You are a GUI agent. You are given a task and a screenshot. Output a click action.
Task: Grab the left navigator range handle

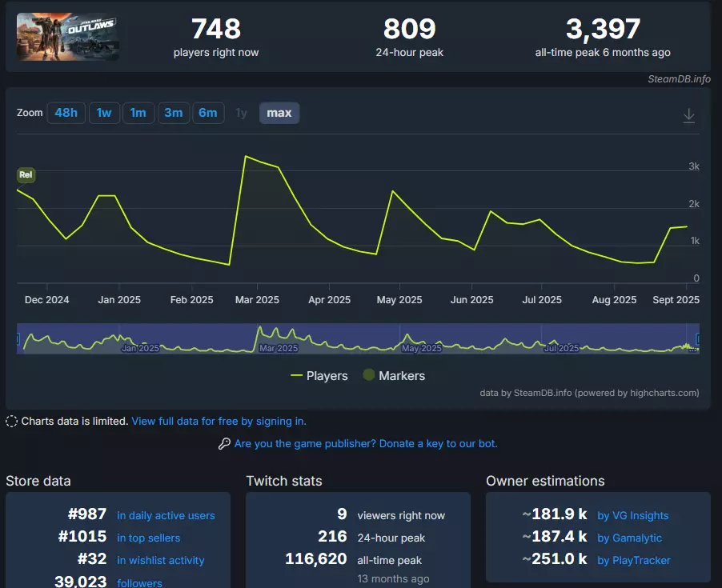point(18,339)
